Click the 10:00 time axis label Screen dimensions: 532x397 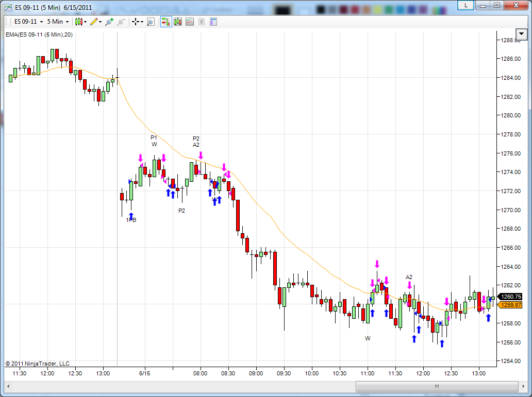click(311, 373)
